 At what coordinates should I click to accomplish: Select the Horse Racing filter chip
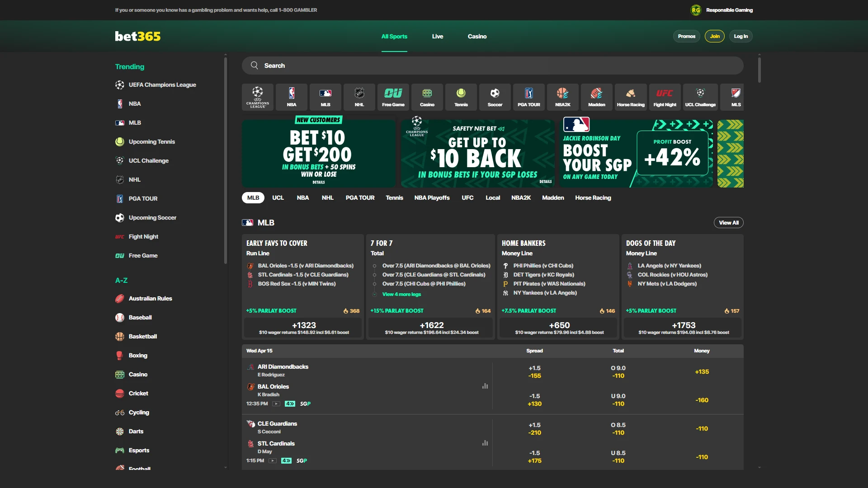593,197
